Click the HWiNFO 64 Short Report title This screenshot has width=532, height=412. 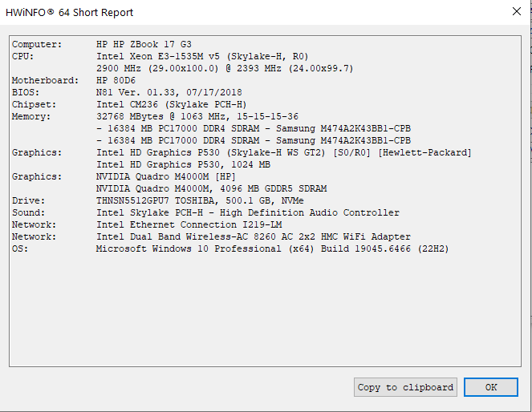click(71, 13)
